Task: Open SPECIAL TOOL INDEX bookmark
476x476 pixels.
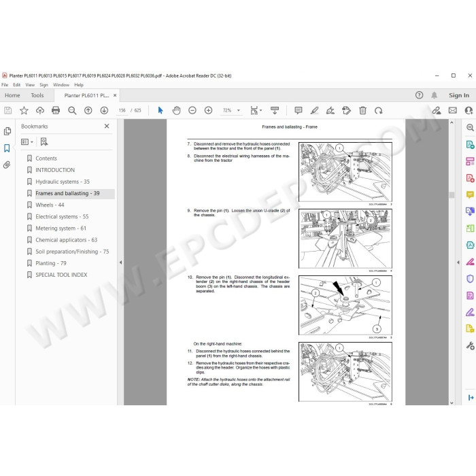Action: (x=61, y=275)
